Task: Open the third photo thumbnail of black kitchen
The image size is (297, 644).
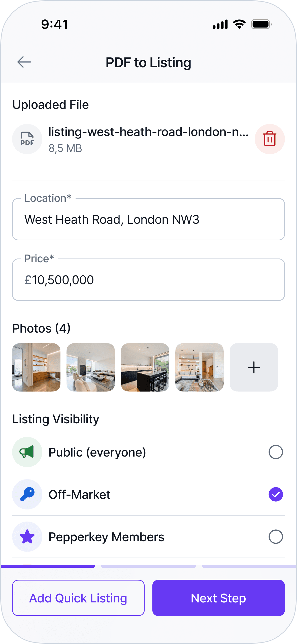Action: click(x=145, y=367)
